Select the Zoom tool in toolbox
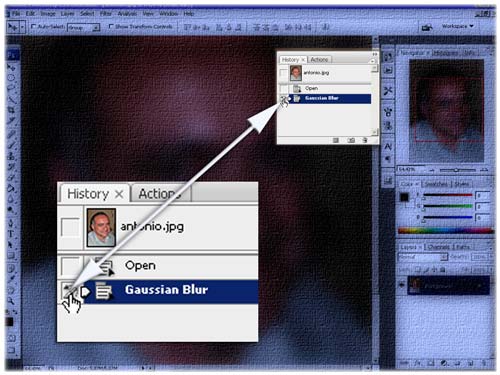 pyautogui.click(x=11, y=301)
